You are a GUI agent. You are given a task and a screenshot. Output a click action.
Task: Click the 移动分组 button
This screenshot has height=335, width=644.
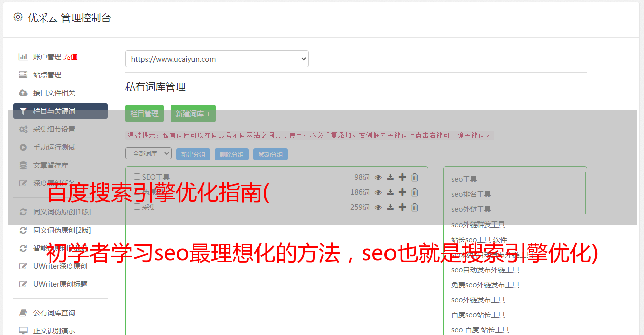click(271, 154)
